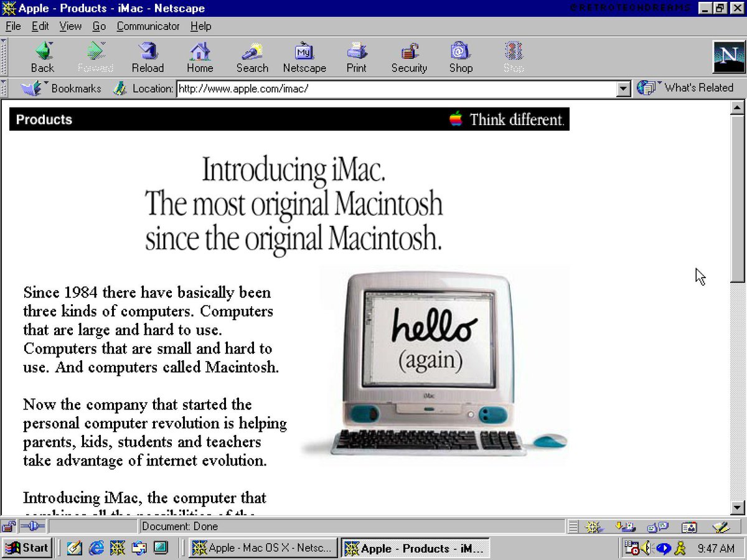The image size is (747, 560).
Task: Click the Document: Done status text
Action: (x=180, y=527)
